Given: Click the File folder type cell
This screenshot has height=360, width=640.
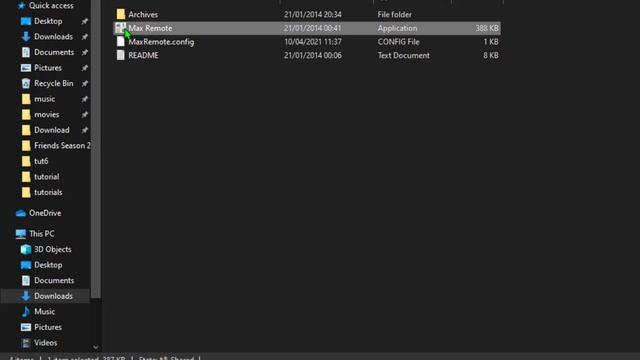Looking at the screenshot, I should coord(394,14).
